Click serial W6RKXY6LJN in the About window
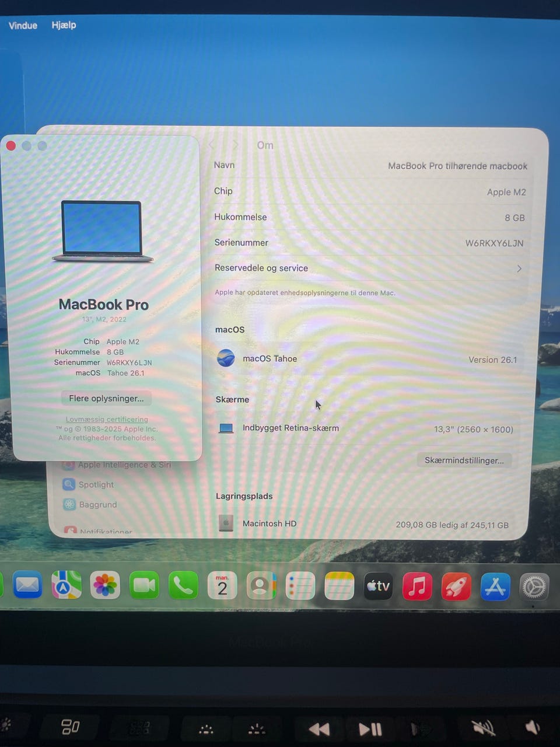The image size is (560, 747). pyautogui.click(x=129, y=362)
